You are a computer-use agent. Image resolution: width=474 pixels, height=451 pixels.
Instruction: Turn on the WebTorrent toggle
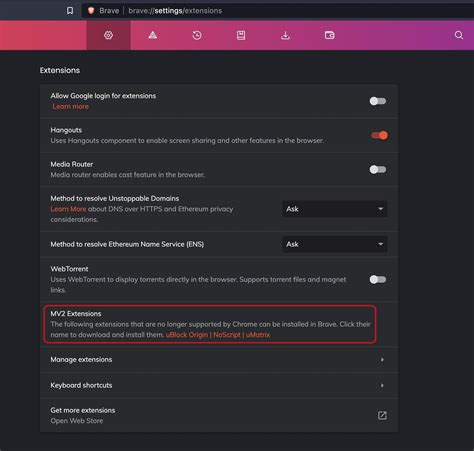click(378, 279)
